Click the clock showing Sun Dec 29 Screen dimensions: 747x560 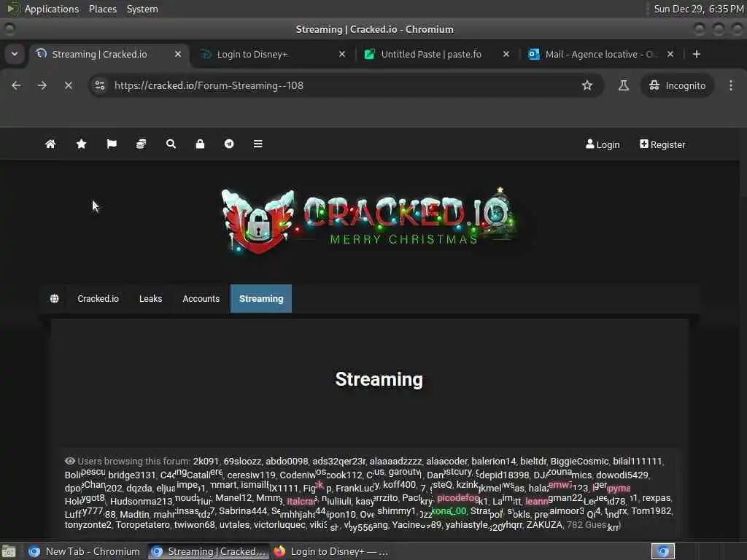pos(698,9)
